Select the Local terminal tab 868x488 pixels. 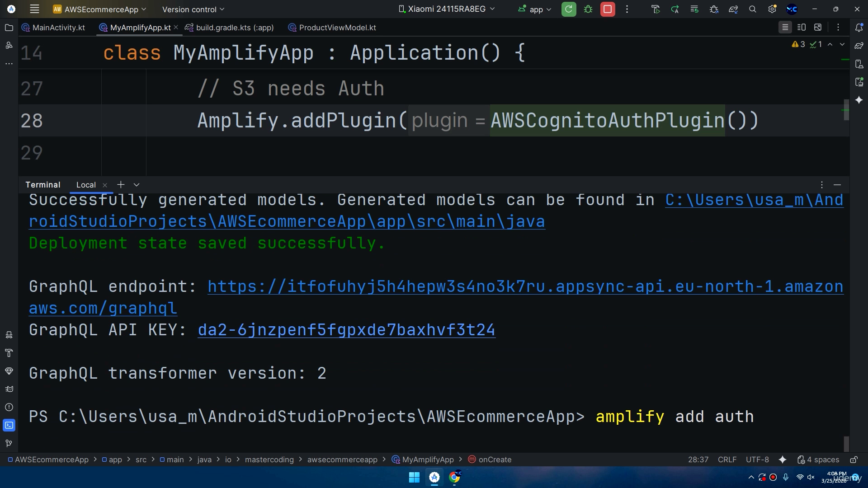pos(86,185)
